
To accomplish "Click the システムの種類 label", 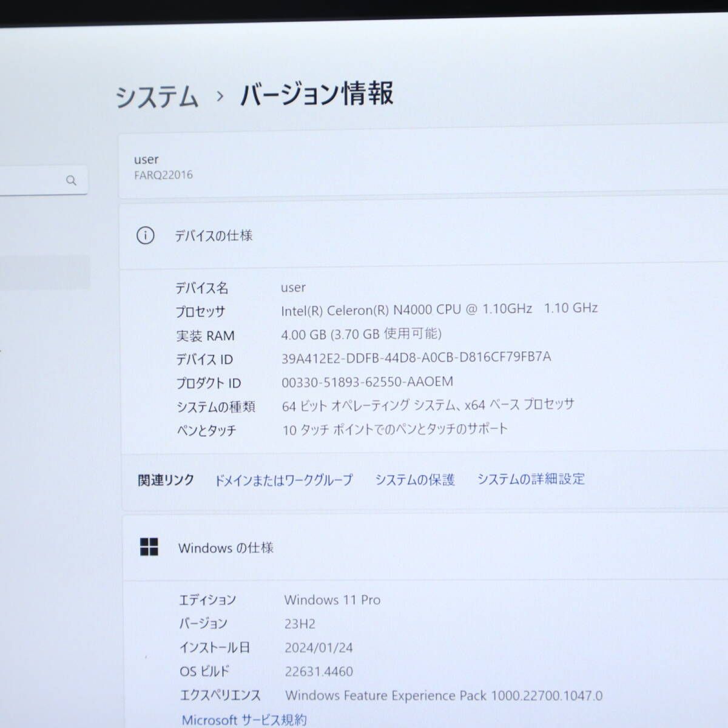I will point(216,407).
